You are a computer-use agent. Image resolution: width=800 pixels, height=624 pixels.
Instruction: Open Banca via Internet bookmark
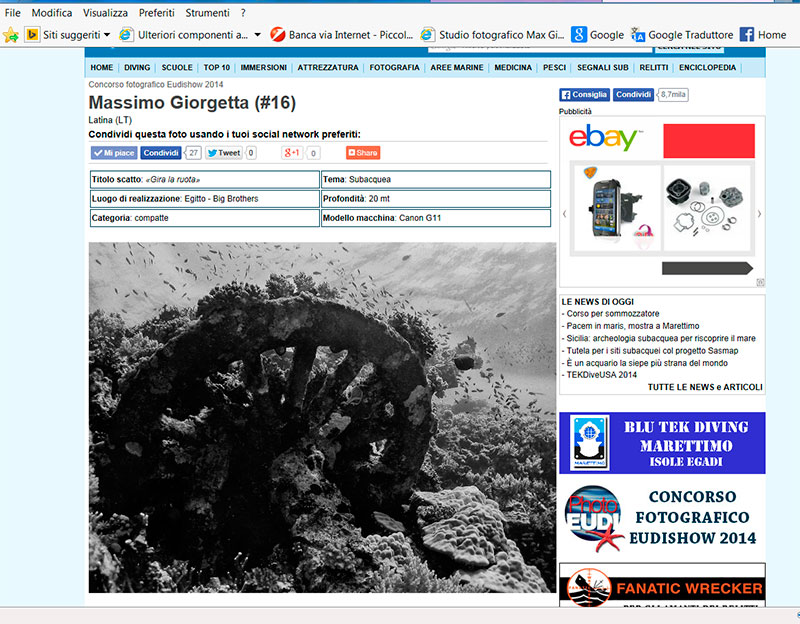(x=342, y=35)
